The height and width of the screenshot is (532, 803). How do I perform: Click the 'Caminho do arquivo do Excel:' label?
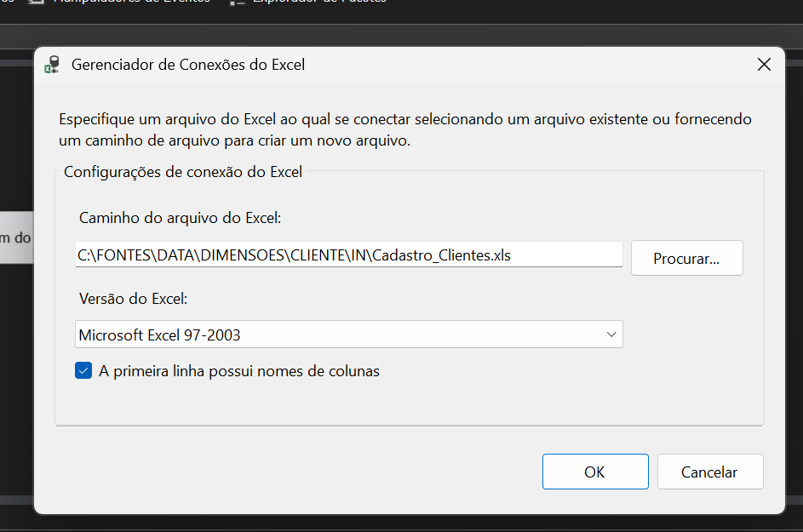180,218
